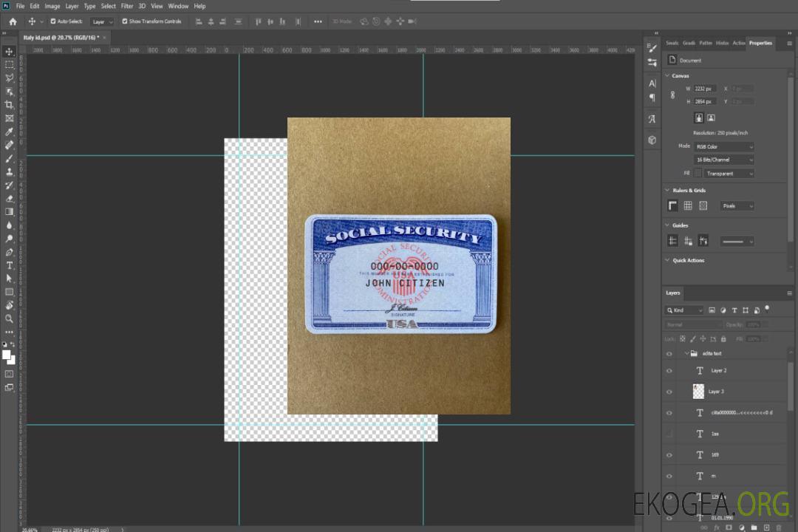Open the guide line style dropdown
798x532 pixels.
[x=737, y=242]
